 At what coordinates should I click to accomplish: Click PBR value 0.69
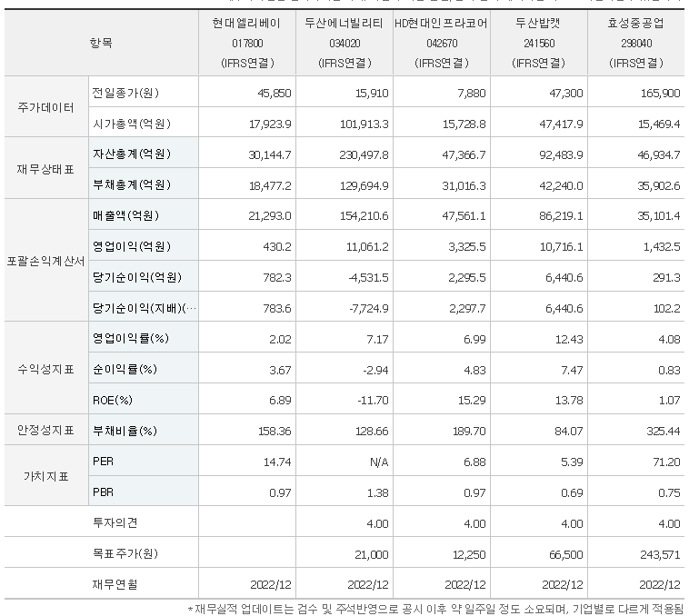tap(572, 493)
